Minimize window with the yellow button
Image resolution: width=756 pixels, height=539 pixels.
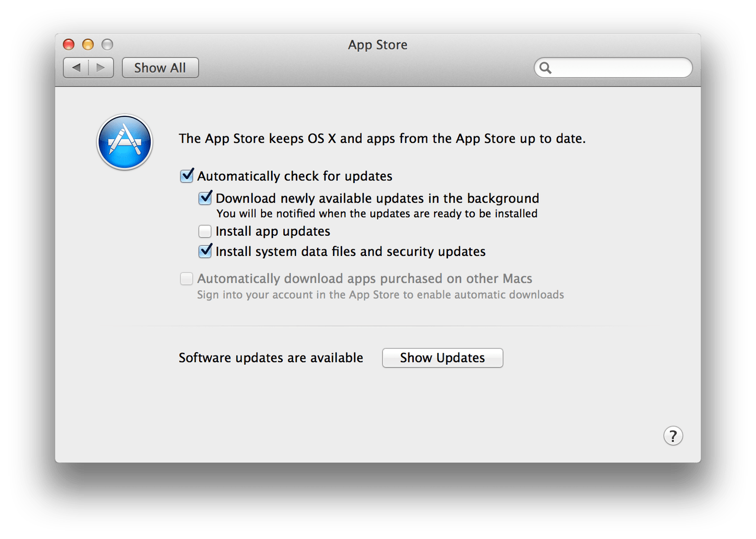pyautogui.click(x=88, y=44)
